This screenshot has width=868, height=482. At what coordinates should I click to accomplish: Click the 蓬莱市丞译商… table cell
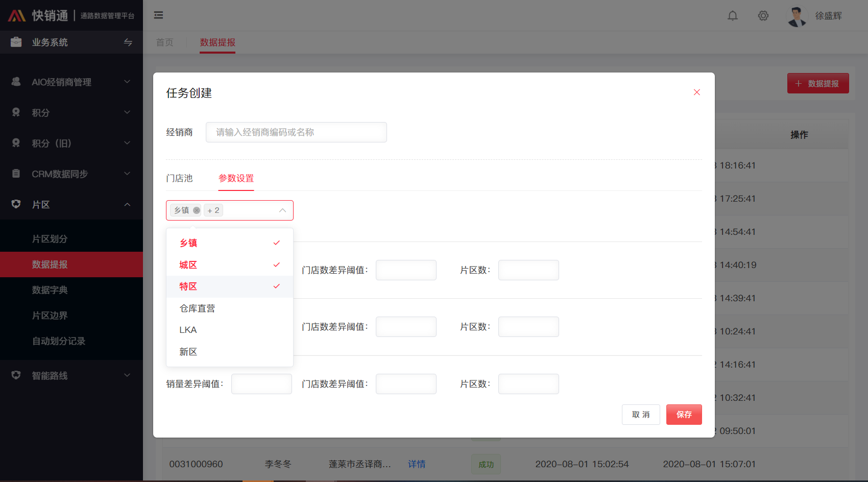(x=360, y=464)
